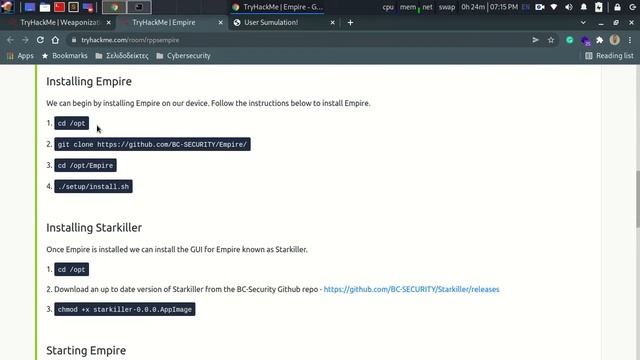Click the 07:15 PM clock
640x360 pixels.
click(504, 7)
